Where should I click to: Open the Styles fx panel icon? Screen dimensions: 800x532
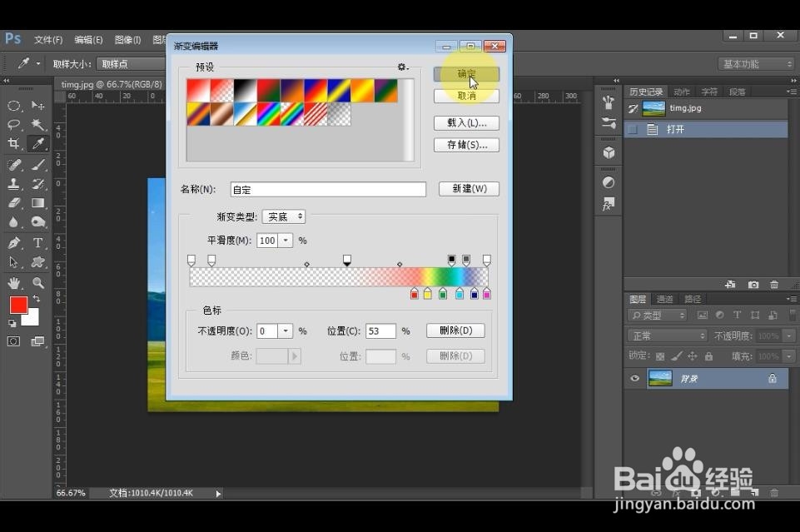(609, 204)
